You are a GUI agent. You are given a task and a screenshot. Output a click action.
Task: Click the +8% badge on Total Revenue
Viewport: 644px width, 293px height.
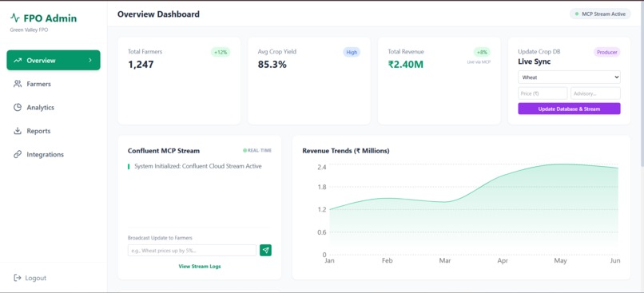[x=482, y=52]
